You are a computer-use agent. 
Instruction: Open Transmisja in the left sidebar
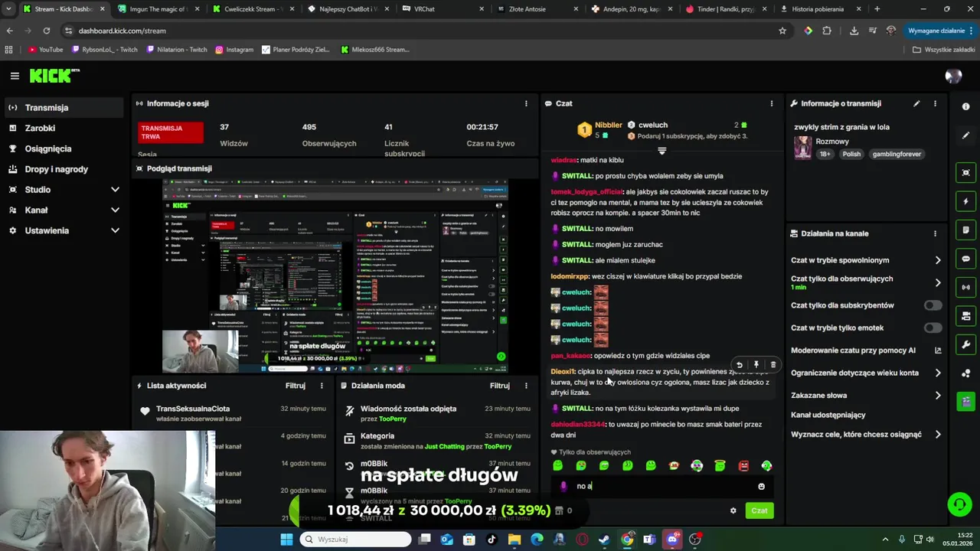point(63,108)
